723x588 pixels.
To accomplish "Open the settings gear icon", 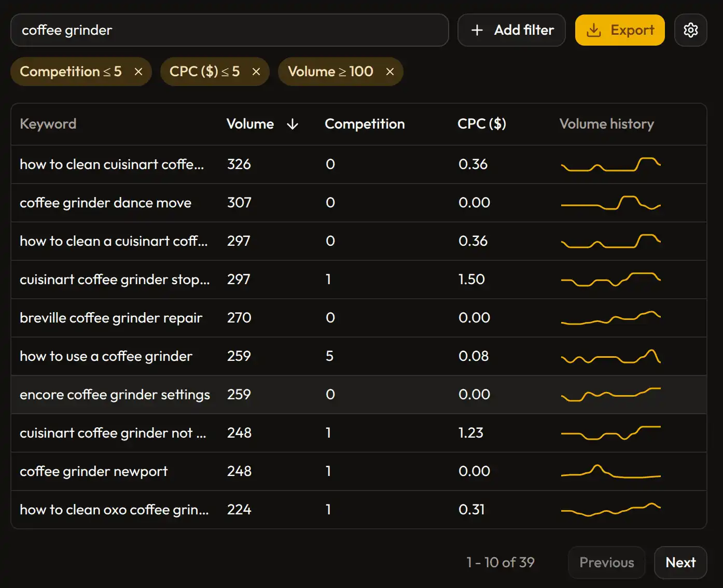I will coord(690,30).
